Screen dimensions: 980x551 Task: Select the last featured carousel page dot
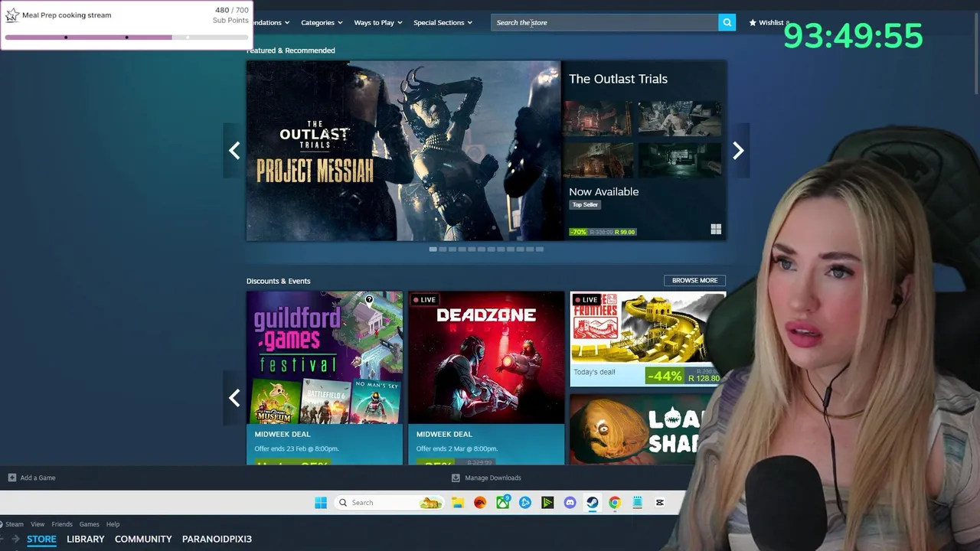(540, 249)
